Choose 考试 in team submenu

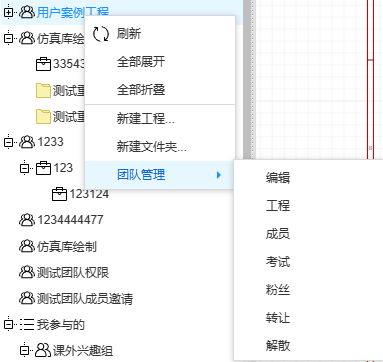[278, 262]
